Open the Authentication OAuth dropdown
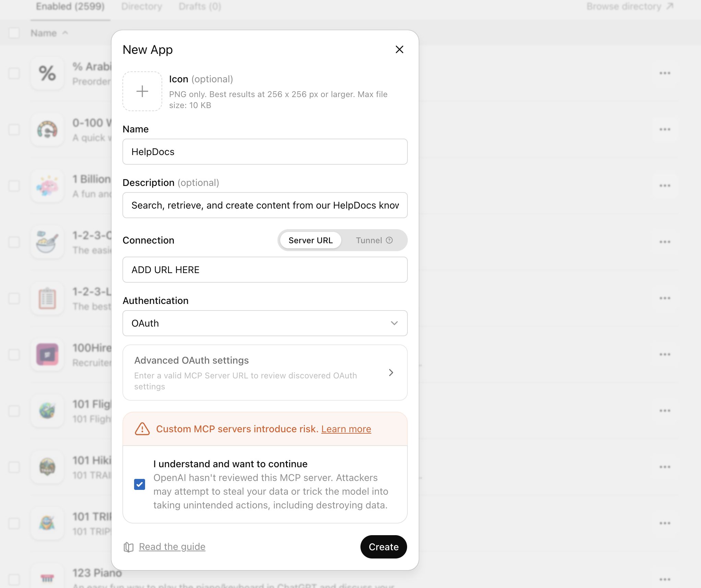This screenshot has height=588, width=701. (x=265, y=323)
